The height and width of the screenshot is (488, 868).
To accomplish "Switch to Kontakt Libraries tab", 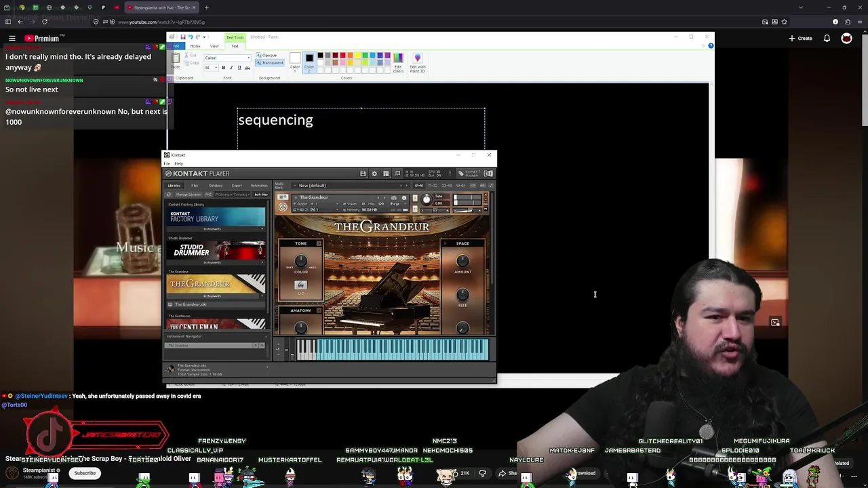I will (174, 186).
